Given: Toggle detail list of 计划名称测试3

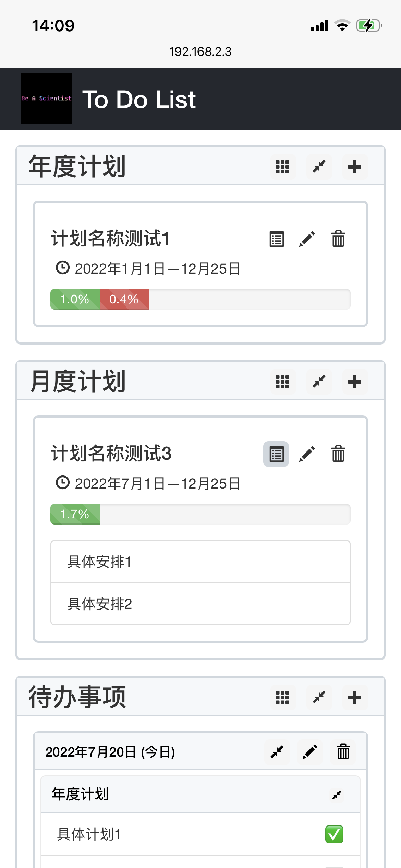Looking at the screenshot, I should coord(276,454).
